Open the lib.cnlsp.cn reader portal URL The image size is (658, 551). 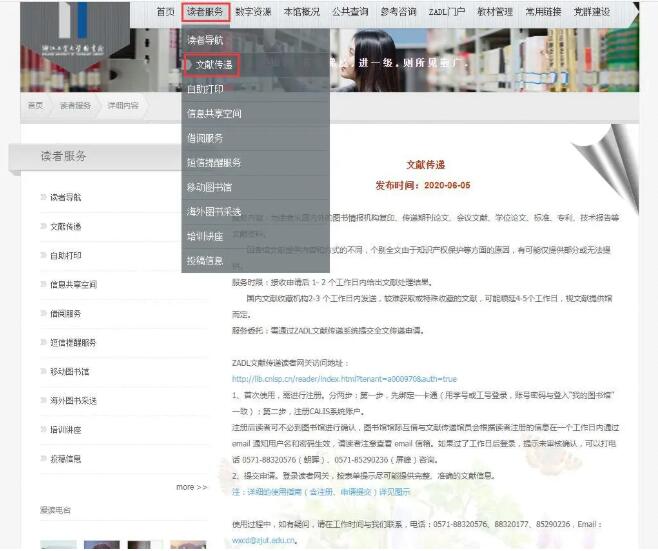344,379
